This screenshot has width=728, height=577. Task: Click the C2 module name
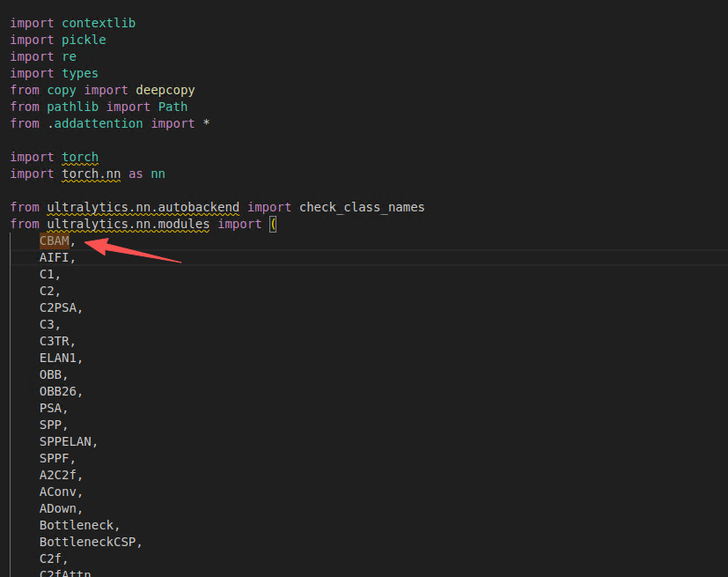pyautogui.click(x=47, y=291)
